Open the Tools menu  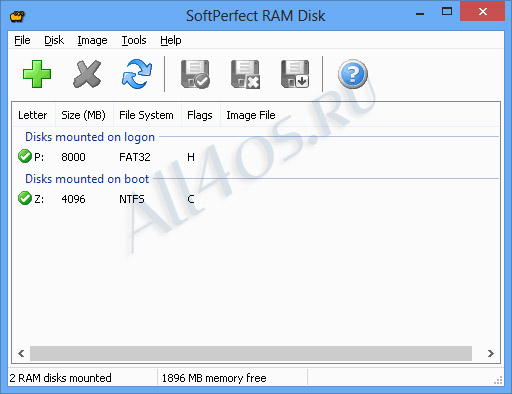tap(134, 40)
